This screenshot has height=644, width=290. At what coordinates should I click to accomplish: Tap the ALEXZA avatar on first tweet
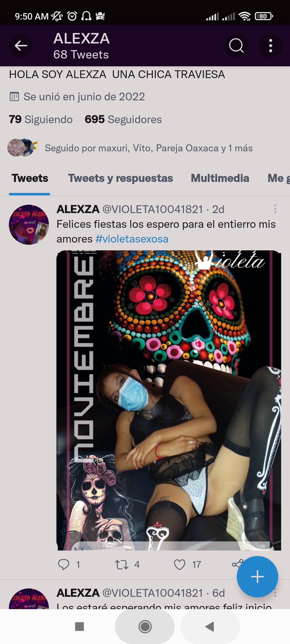[x=29, y=225]
